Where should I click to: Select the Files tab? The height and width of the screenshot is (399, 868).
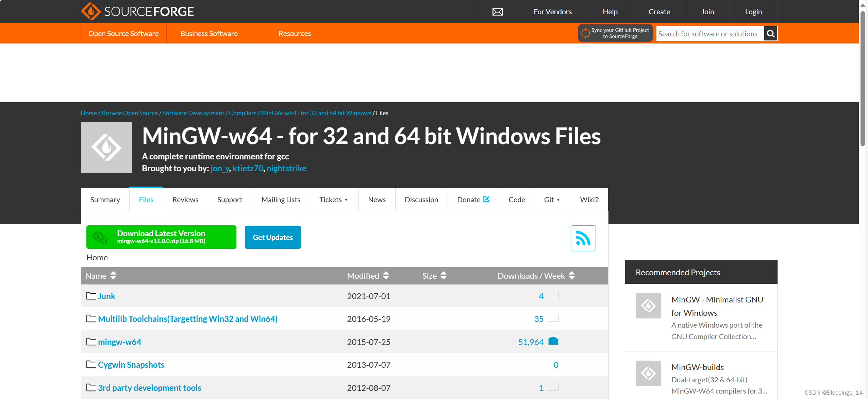(x=146, y=199)
